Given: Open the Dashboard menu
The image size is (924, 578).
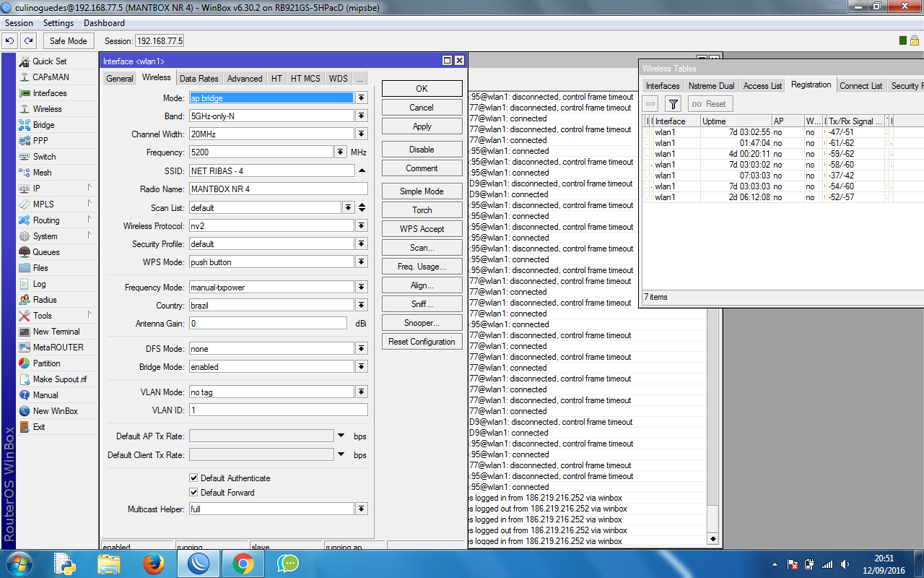Looking at the screenshot, I should click(x=105, y=23).
